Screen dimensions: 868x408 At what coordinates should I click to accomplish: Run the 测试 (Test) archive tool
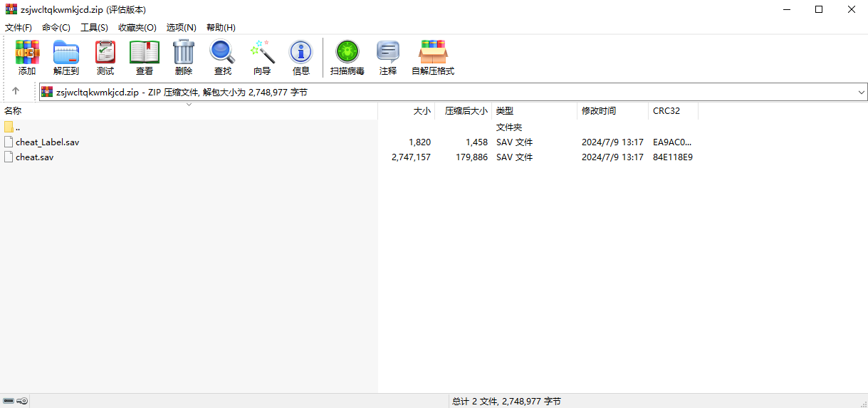coord(105,53)
